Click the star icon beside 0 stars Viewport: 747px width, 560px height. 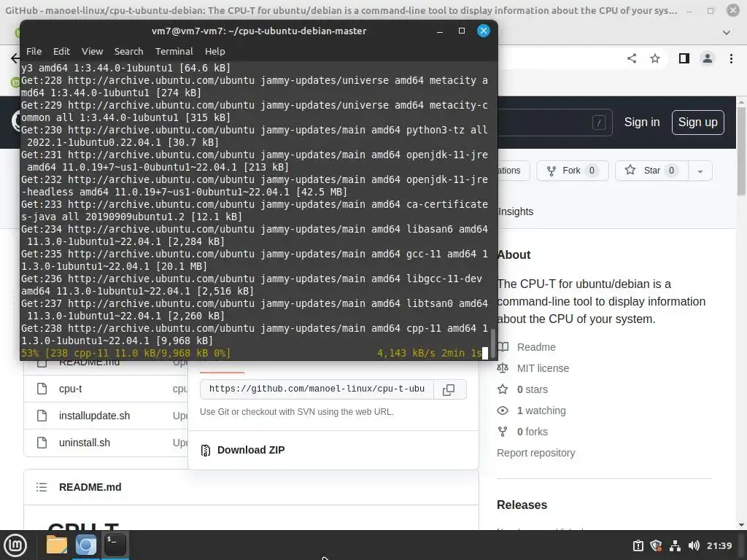click(503, 389)
